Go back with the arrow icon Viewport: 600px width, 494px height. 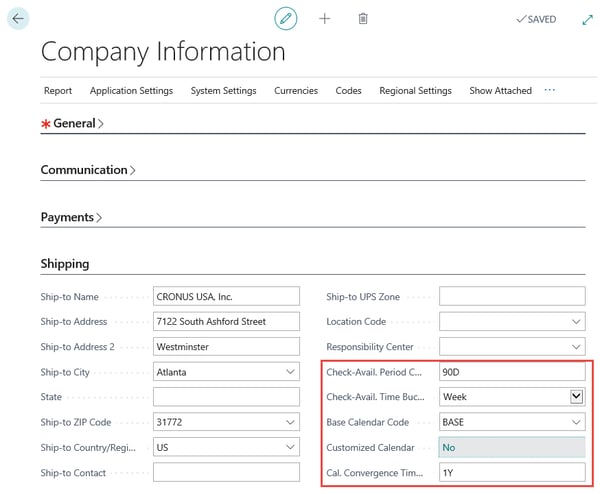[18, 18]
